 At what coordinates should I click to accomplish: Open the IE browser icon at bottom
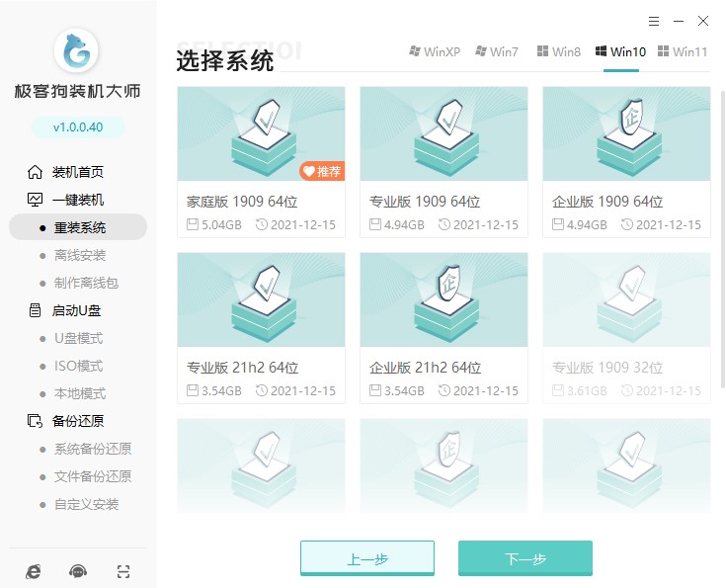click(33, 572)
